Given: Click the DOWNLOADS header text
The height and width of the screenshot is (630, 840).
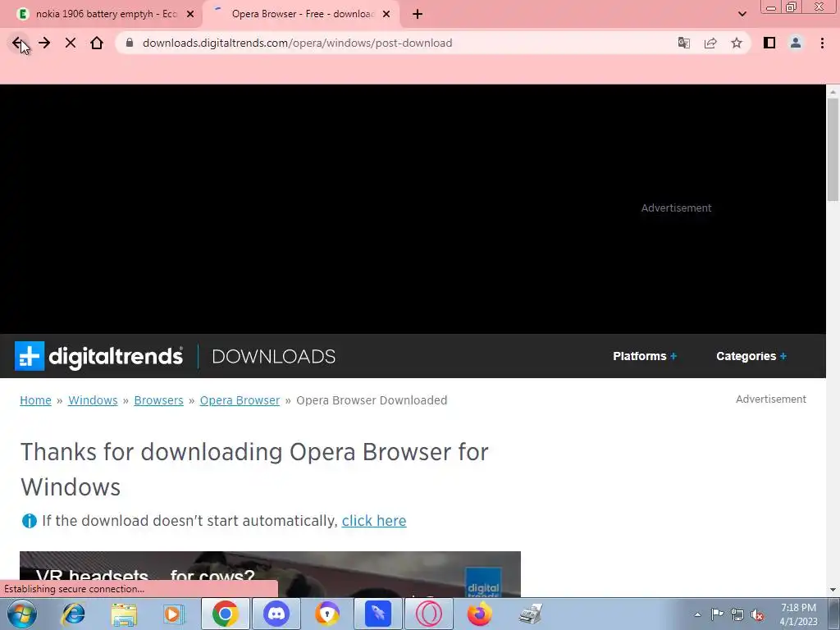Looking at the screenshot, I should pyautogui.click(x=274, y=357).
